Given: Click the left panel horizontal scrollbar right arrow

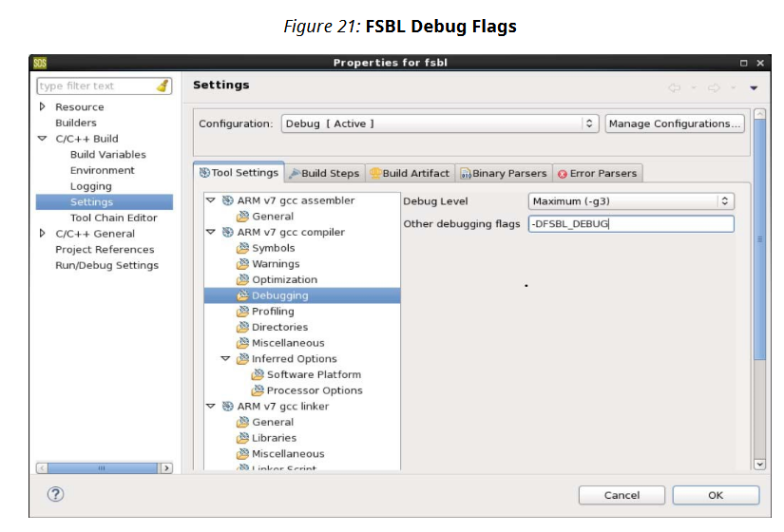Looking at the screenshot, I should tap(166, 468).
